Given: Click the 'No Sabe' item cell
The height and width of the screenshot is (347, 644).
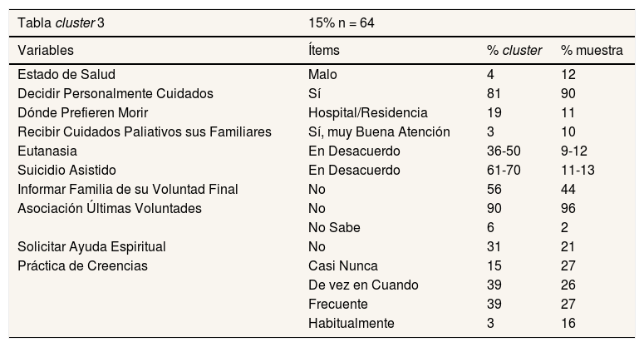Looking at the screenshot, I should click(332, 227).
